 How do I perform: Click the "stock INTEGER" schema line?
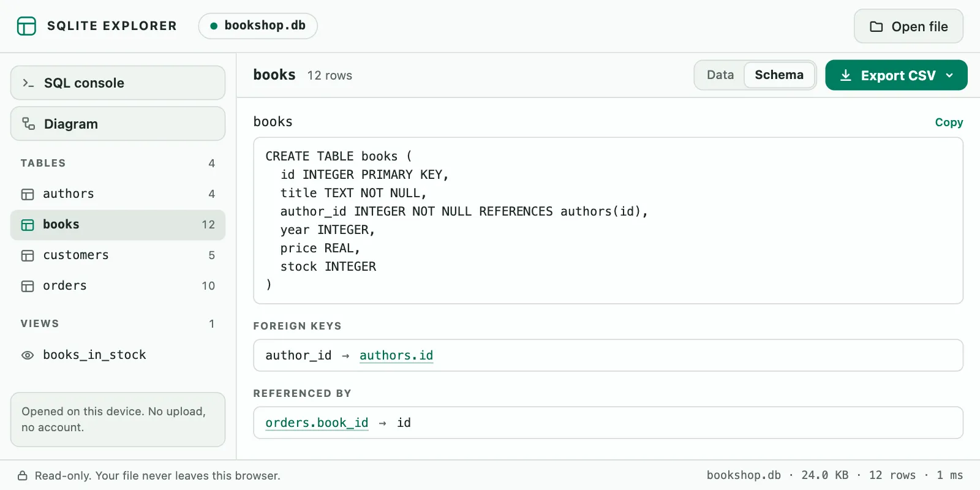[x=328, y=266]
